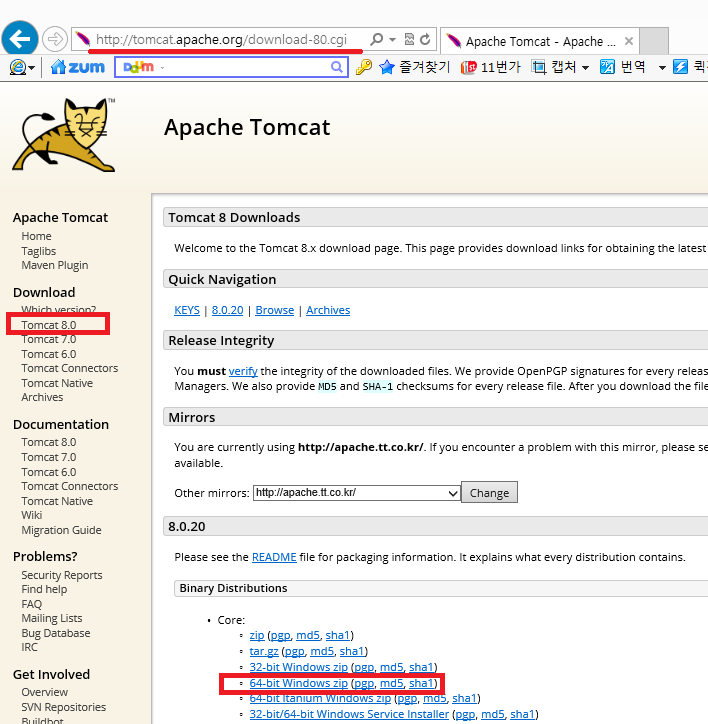Open the Other mirrors combo box
Screen dimensions: 708x724
pyautogui.click(x=356, y=492)
